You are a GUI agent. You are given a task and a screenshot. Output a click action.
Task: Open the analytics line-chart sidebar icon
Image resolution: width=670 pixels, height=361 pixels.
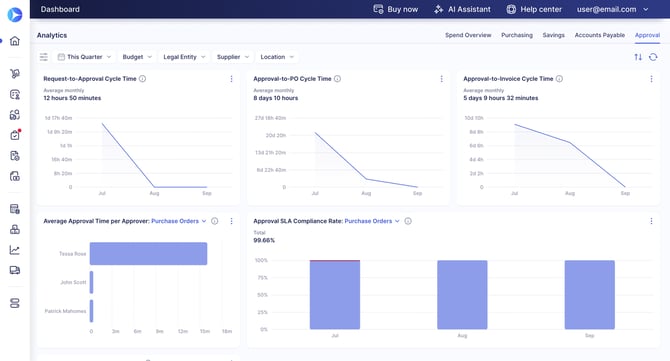tap(15, 250)
